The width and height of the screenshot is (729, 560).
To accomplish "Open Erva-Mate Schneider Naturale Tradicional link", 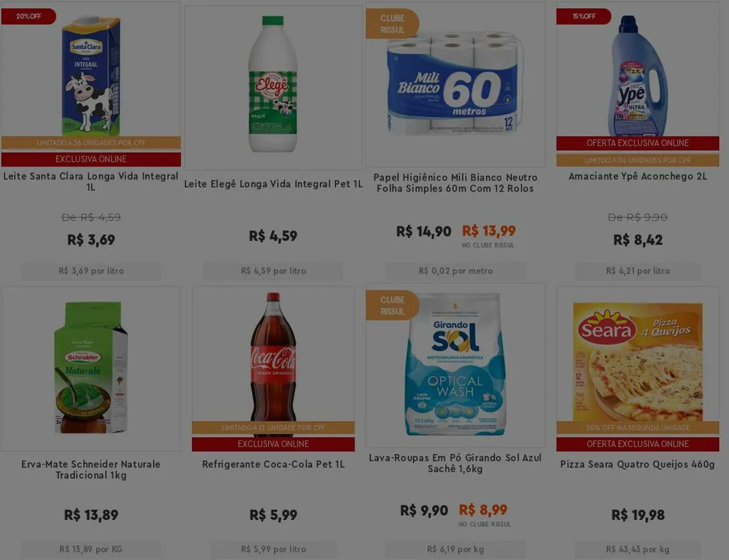I will 91,469.
